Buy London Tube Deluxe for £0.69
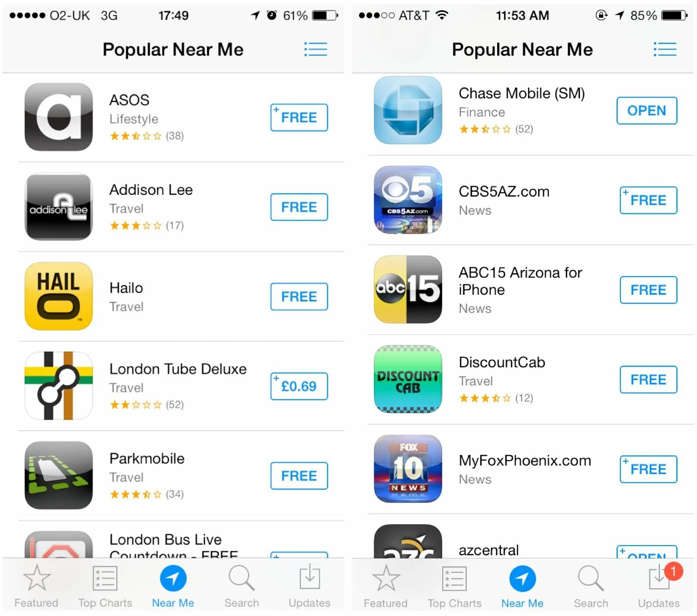The height and width of the screenshot is (616, 697). (x=299, y=386)
